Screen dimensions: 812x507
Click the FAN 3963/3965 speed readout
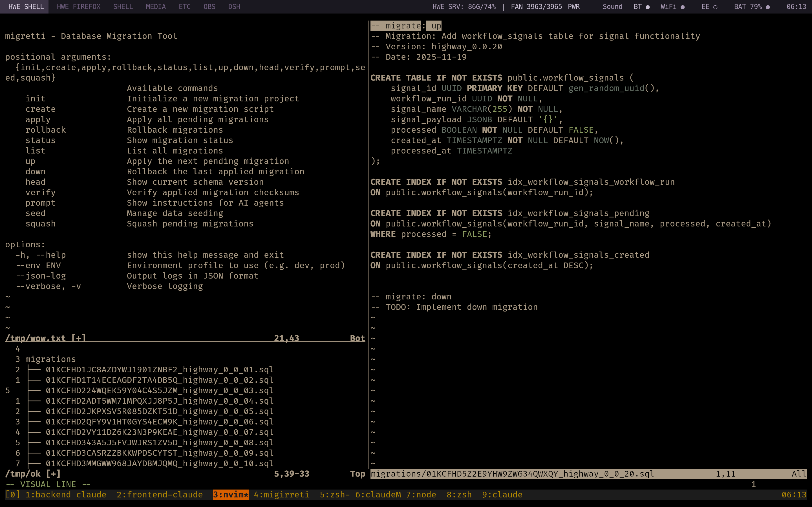pos(536,7)
